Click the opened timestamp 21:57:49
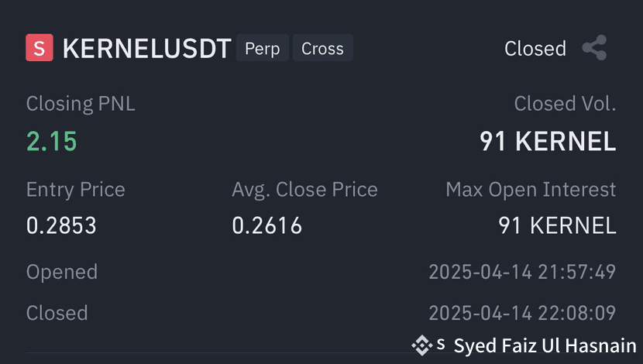The width and height of the screenshot is (643, 364). pos(522,272)
